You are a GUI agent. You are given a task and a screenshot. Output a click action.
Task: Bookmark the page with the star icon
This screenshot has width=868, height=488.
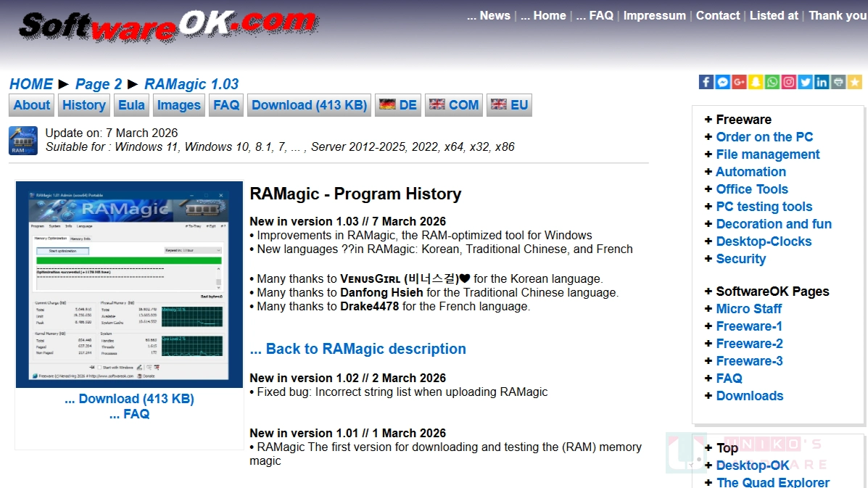tap(855, 83)
